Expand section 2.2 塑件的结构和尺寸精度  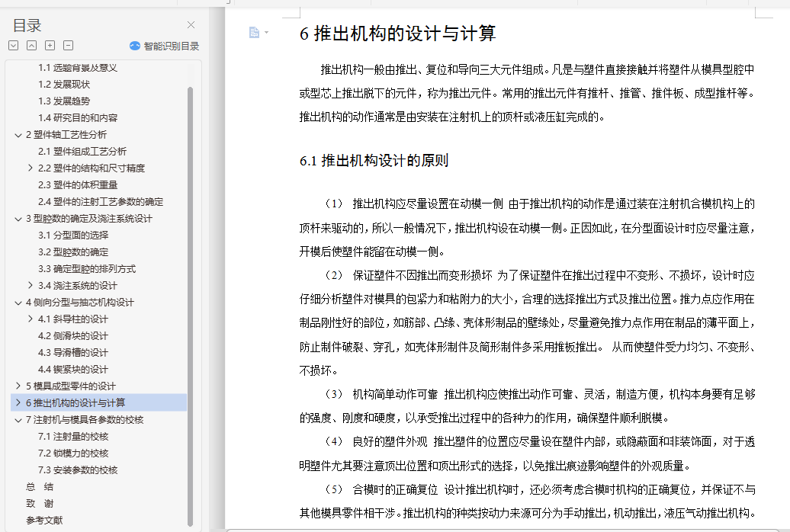31,168
